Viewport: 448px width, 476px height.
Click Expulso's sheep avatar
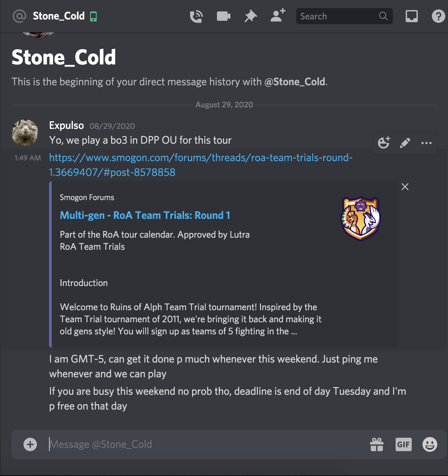[x=25, y=133]
